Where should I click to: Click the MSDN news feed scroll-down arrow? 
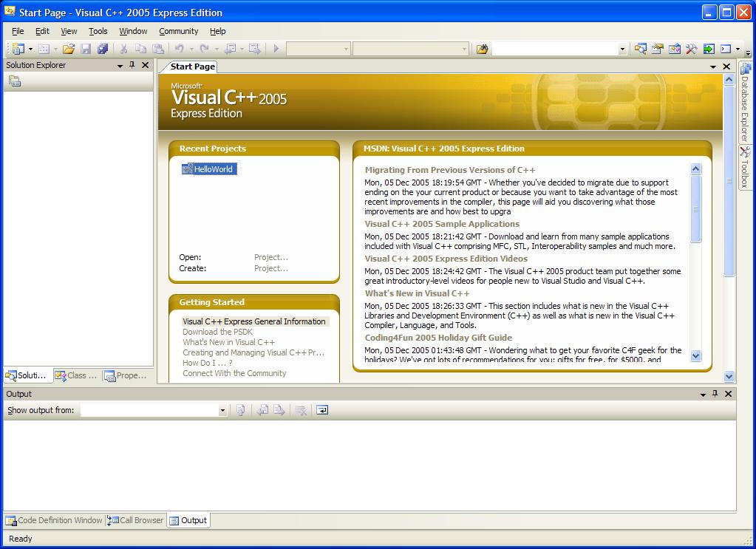(x=695, y=356)
